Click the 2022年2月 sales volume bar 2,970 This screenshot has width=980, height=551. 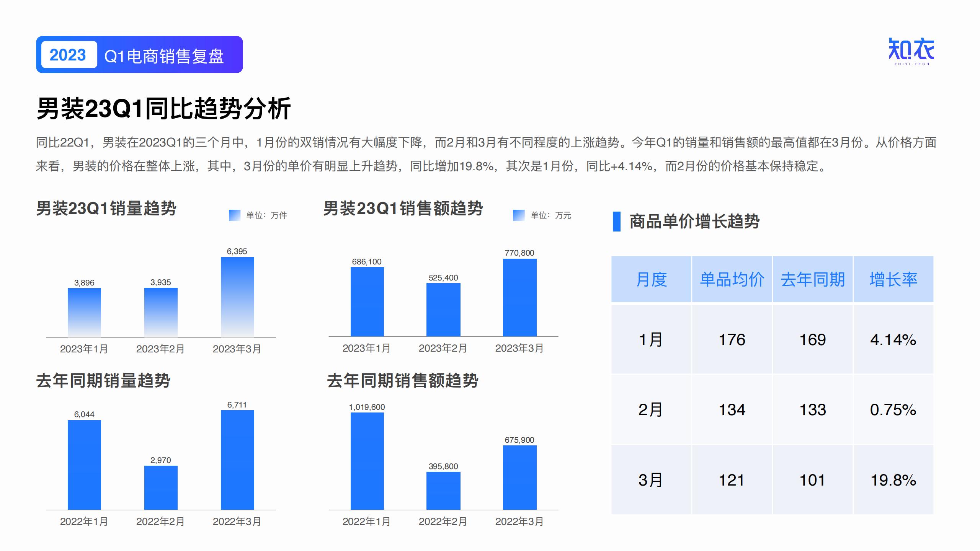click(161, 487)
